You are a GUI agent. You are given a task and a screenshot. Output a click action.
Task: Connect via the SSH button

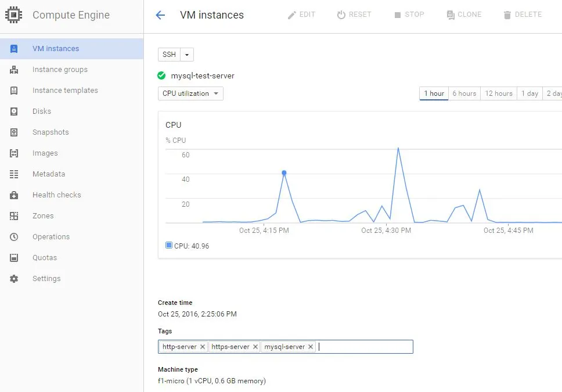click(169, 55)
